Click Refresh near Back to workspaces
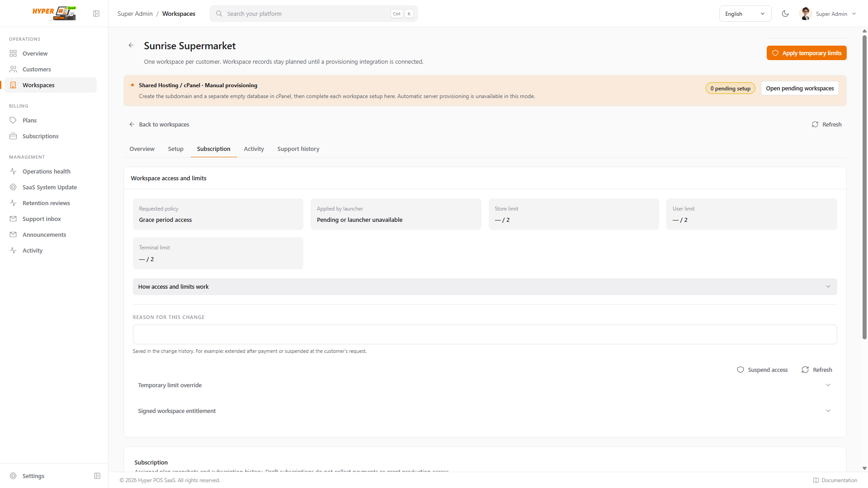Viewport: 868px width, 488px height. click(x=826, y=124)
